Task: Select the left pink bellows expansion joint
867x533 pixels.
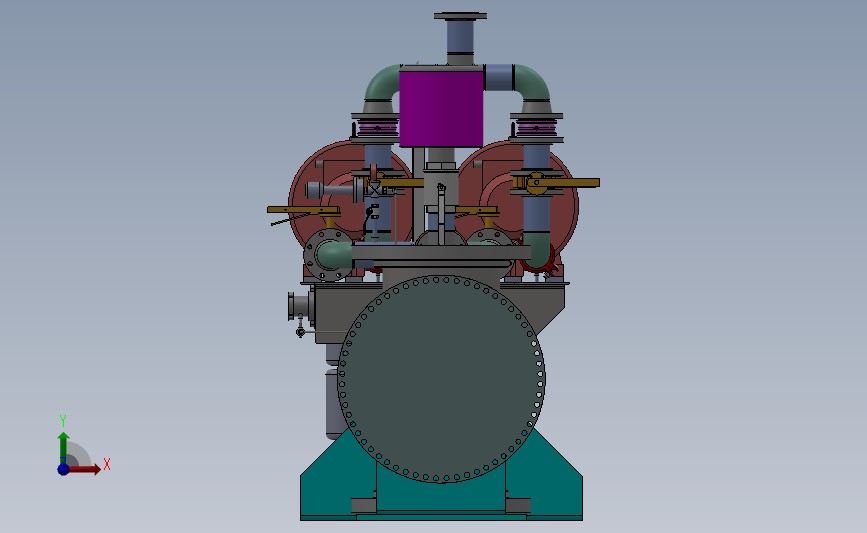Action: click(378, 129)
